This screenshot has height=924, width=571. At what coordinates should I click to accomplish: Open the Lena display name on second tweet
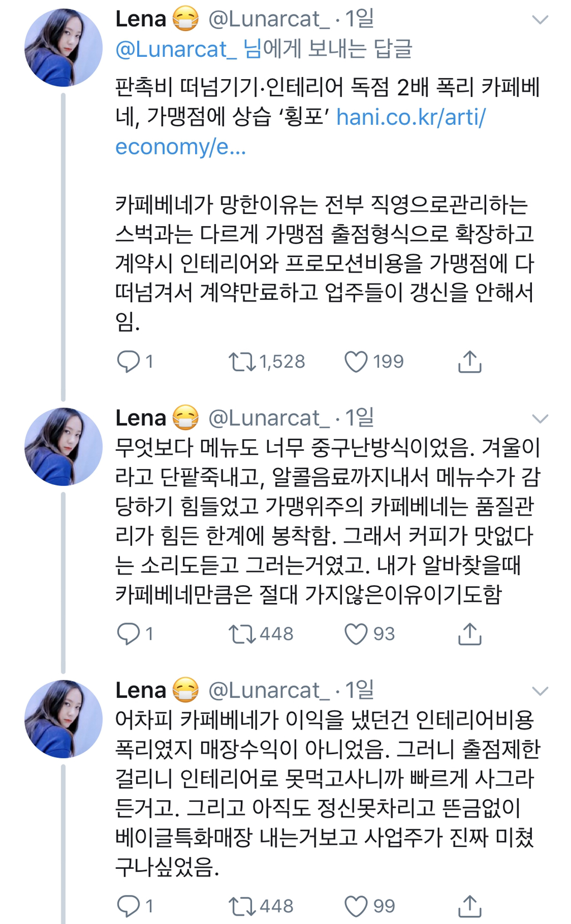coord(141,418)
